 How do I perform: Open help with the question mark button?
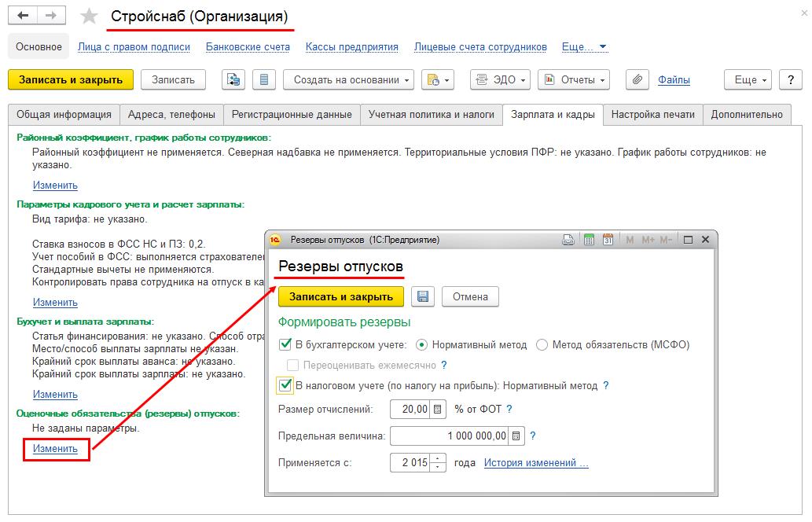790,79
